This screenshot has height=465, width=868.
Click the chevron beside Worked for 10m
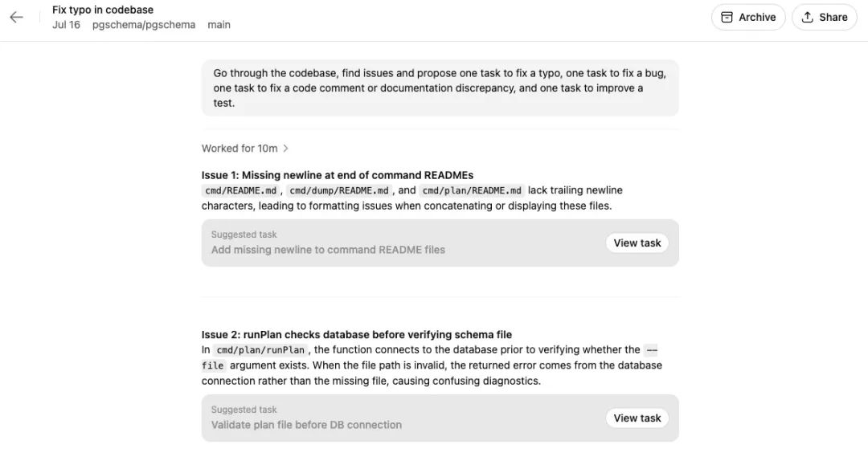click(285, 149)
